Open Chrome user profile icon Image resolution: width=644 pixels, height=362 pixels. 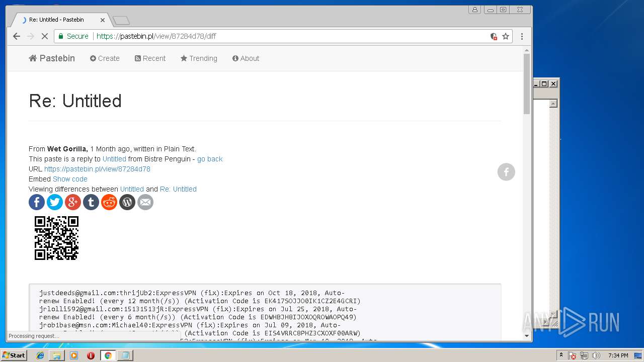coord(474,10)
